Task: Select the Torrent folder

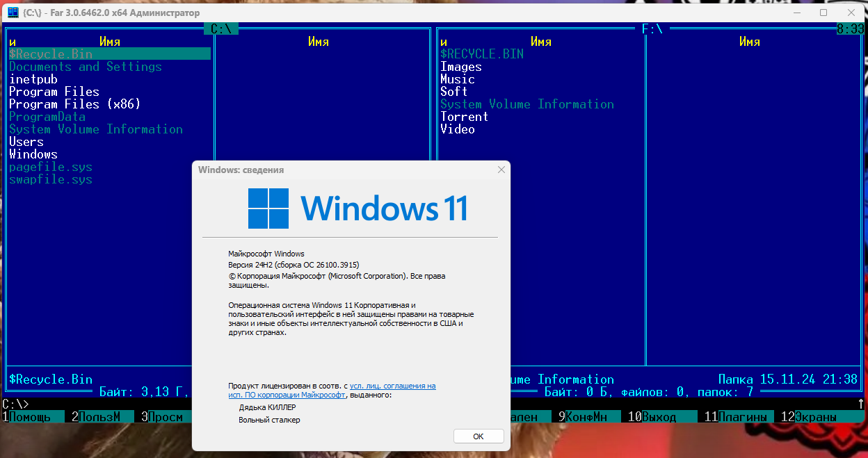Action: (465, 117)
